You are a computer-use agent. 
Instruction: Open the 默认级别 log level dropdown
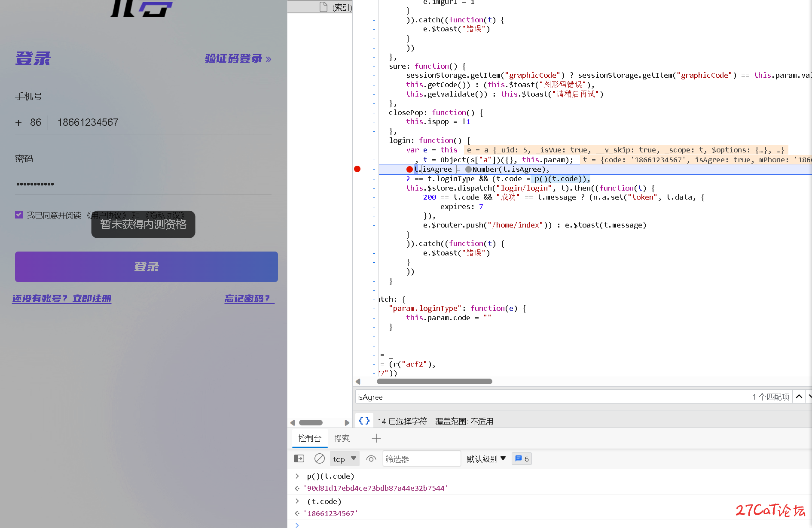click(486, 458)
